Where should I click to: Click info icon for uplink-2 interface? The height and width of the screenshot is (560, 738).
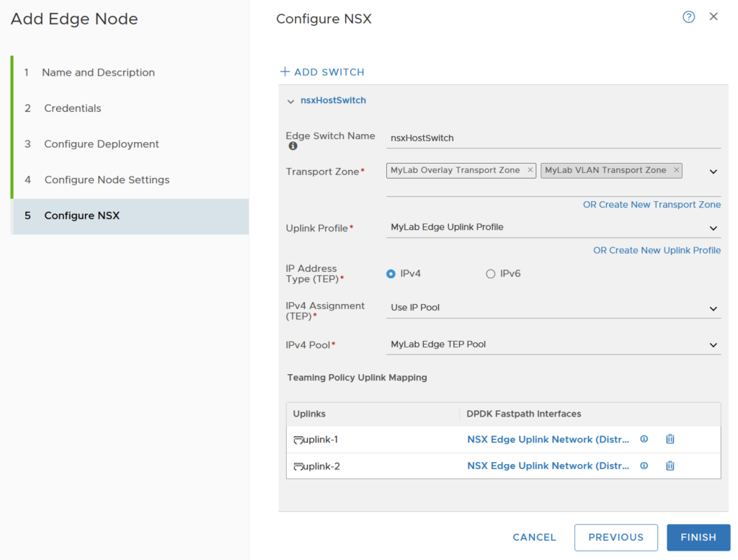[x=644, y=466]
